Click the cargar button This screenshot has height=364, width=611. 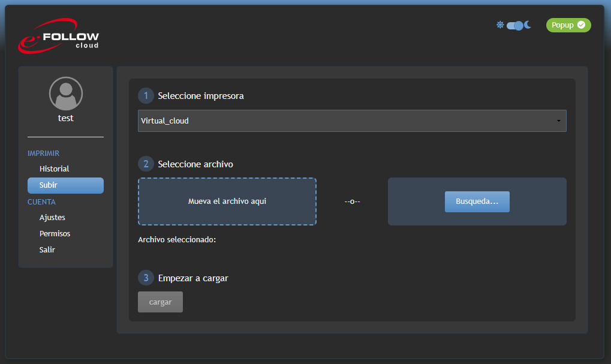(x=160, y=302)
